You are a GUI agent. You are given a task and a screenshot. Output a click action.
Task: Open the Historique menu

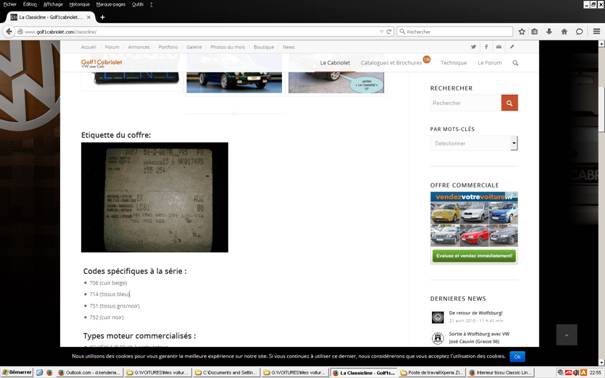[79, 4]
